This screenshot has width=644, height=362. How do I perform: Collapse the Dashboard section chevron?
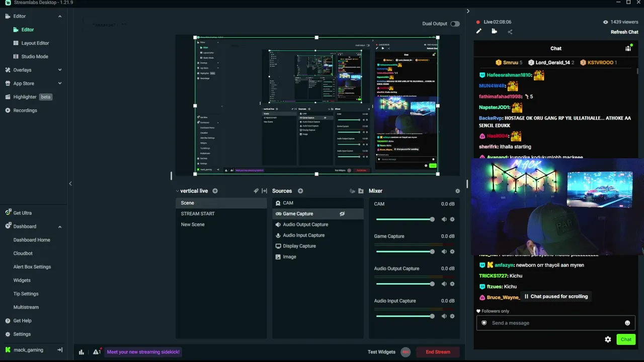point(60,226)
